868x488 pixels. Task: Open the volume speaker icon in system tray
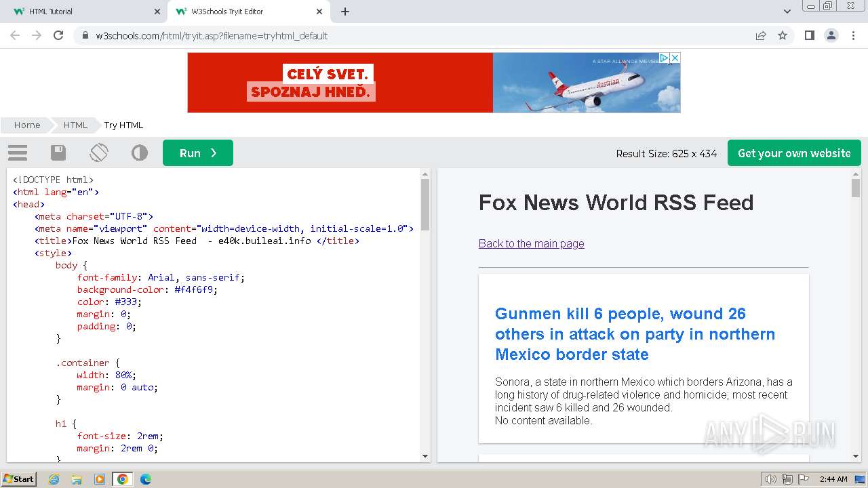point(771,479)
